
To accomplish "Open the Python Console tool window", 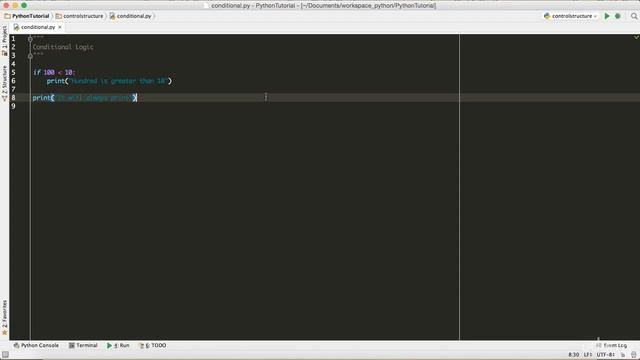I will 36,345.
